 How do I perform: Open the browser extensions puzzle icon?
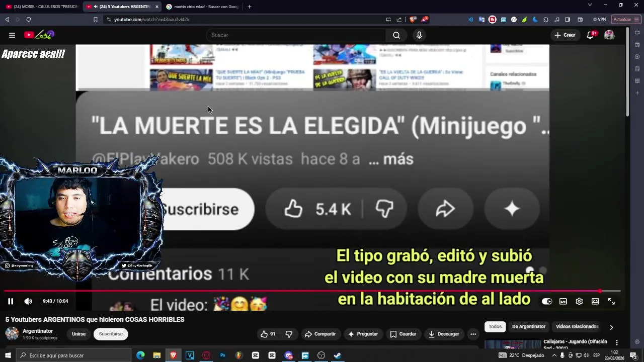tap(546, 20)
